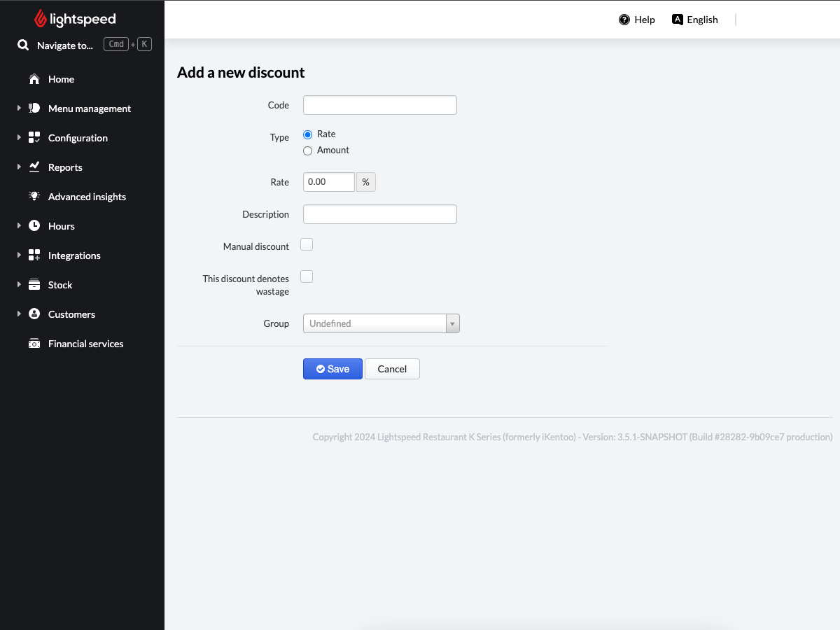Check the discount denotes wastage box
This screenshot has width=840, height=630.
[x=307, y=276]
